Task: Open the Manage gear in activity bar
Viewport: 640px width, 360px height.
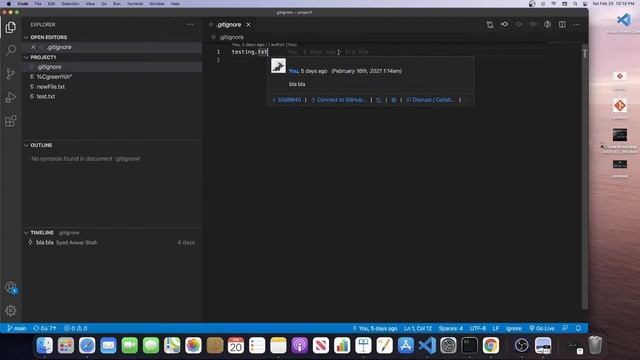Action: [11, 311]
